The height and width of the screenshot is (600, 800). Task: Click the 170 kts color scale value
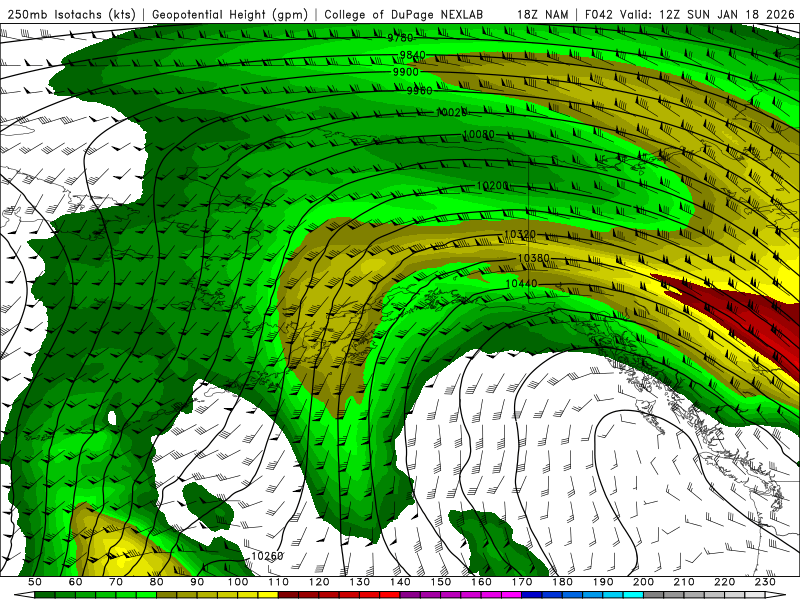[x=522, y=582]
